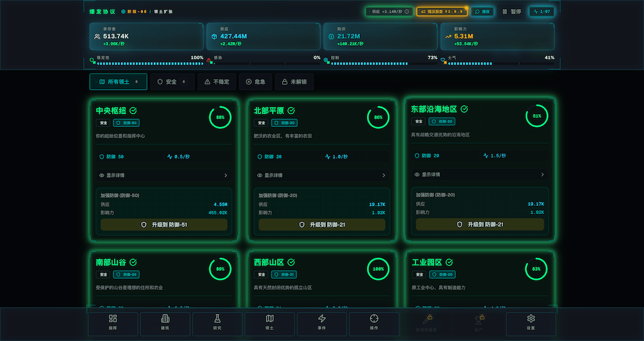Switch to the 危急 filter tab

pos(255,83)
